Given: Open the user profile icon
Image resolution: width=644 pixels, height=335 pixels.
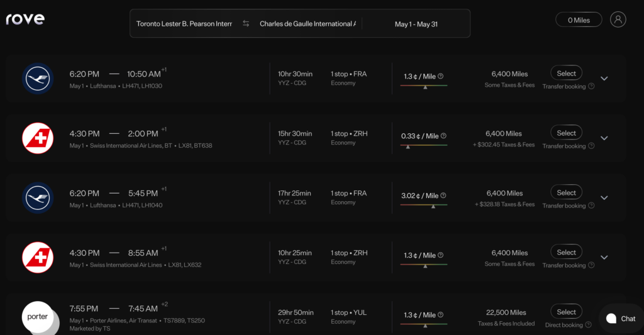Looking at the screenshot, I should (x=618, y=19).
